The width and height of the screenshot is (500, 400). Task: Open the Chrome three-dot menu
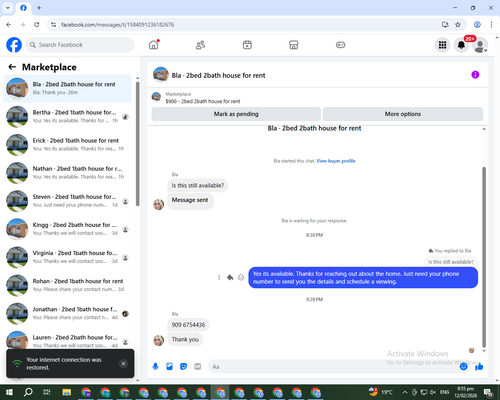click(x=491, y=25)
